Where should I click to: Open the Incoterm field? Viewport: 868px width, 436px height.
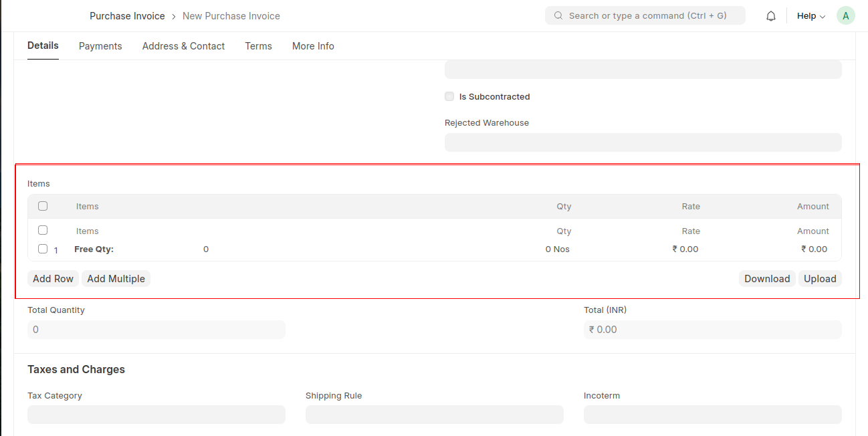tap(713, 415)
